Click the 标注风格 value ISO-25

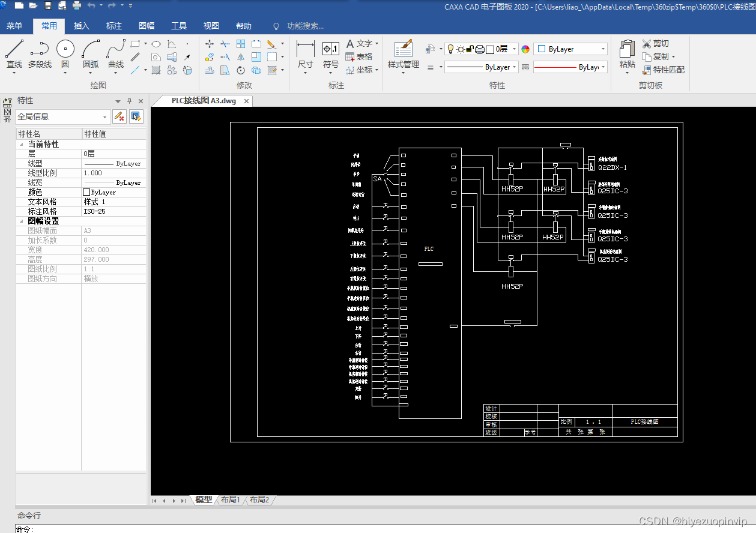tap(113, 212)
